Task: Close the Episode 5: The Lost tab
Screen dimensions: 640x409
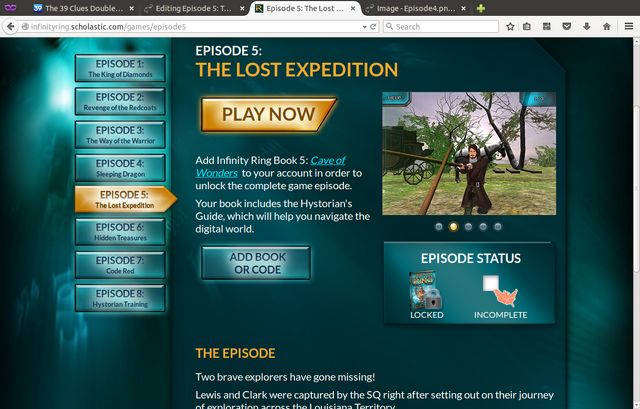Action: [x=353, y=8]
